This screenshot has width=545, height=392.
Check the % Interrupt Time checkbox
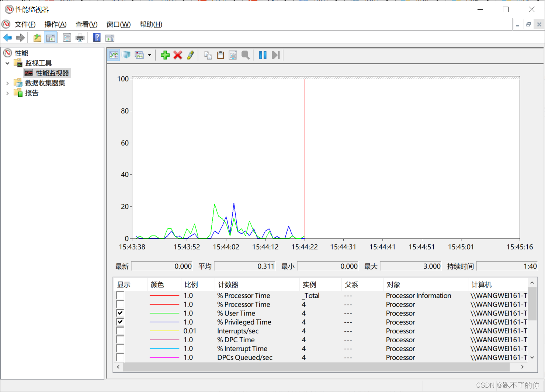[120, 349]
